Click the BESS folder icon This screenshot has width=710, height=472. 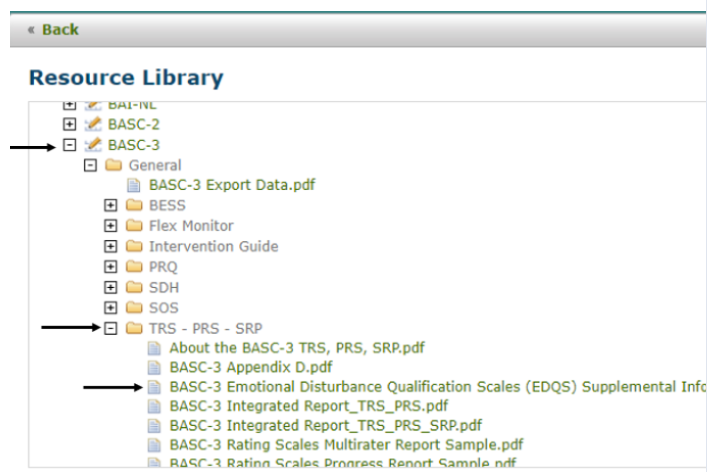[134, 205]
